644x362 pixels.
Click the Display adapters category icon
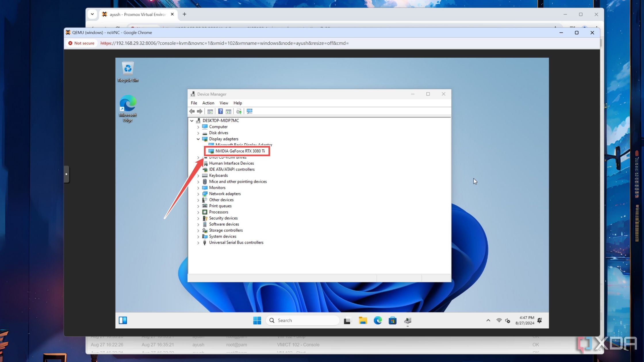tap(205, 139)
